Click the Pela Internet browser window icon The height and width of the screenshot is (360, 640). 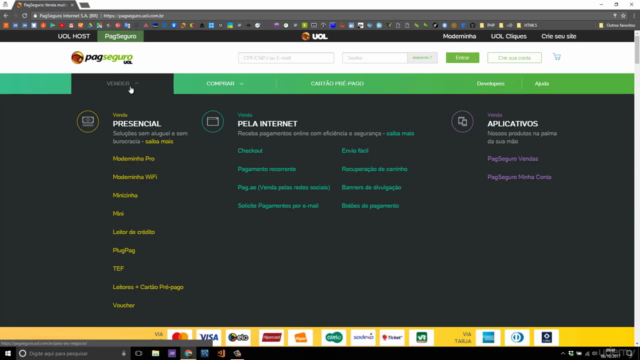(x=213, y=121)
